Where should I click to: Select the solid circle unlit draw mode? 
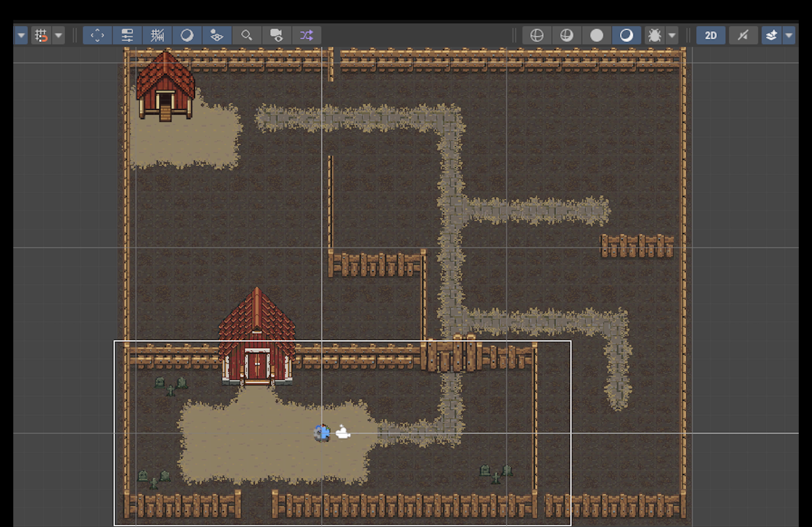(x=596, y=35)
